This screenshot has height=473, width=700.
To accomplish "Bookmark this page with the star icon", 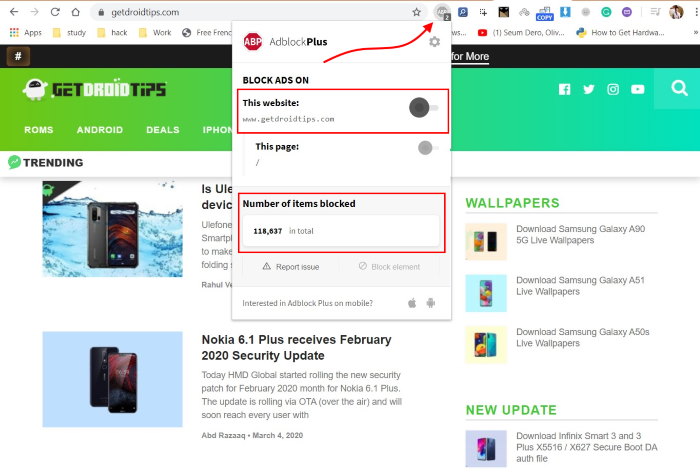I will pos(417,12).
